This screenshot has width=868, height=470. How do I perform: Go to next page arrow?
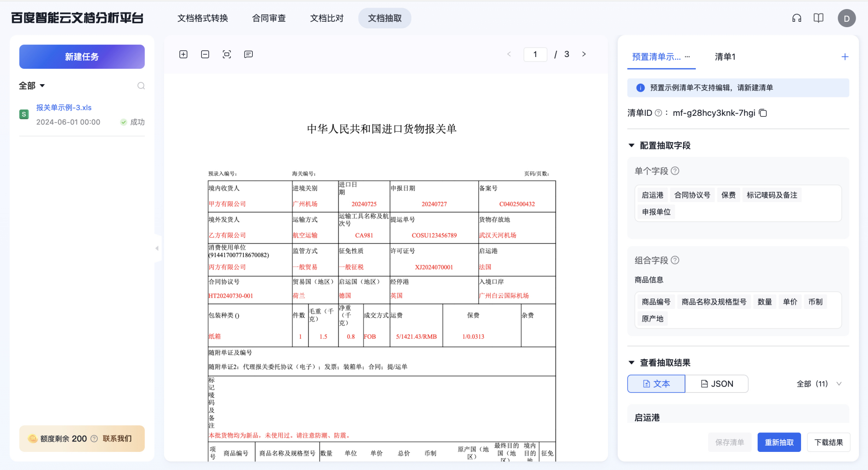point(584,54)
